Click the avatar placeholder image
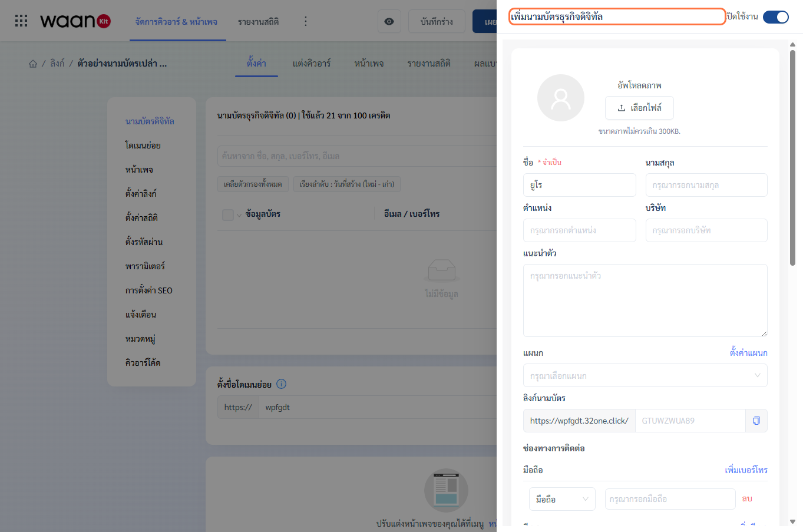803x532 pixels. tap(561, 98)
